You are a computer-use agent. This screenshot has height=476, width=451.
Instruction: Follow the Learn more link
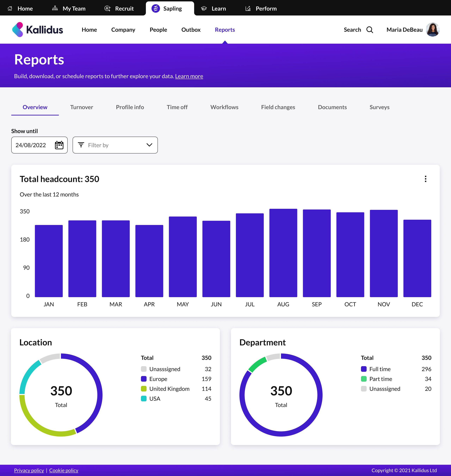coord(189,76)
